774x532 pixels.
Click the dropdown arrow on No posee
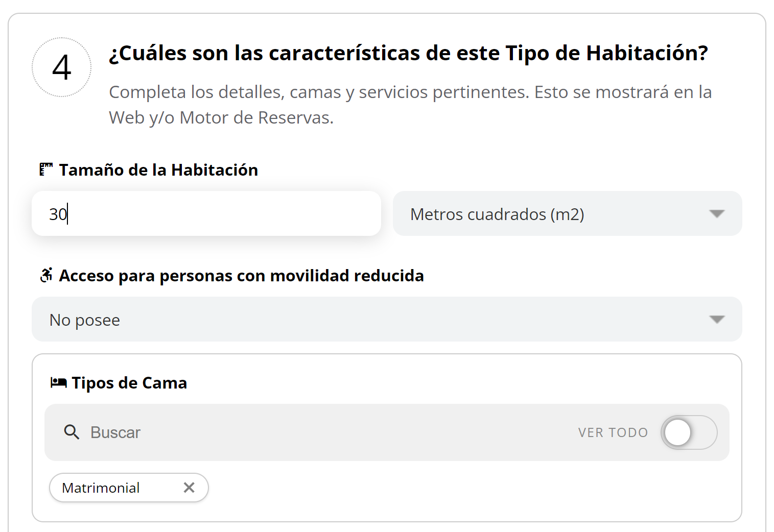pos(717,319)
